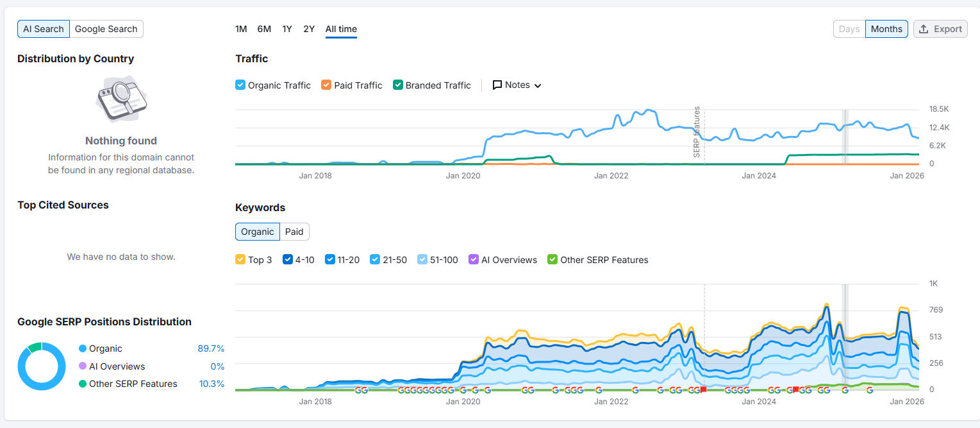Open the 89.7% Organic percentage link
This screenshot has width=980, height=428.
coord(211,348)
